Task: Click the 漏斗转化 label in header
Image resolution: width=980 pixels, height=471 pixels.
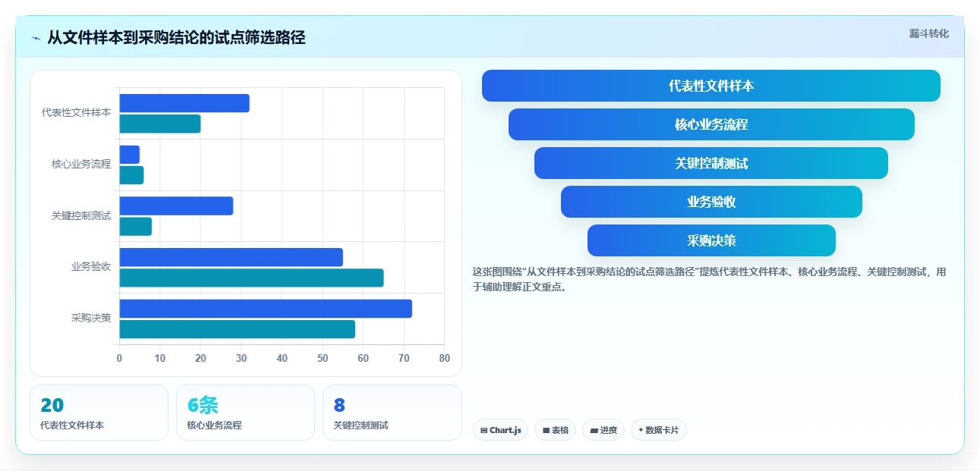Action: coord(928,33)
